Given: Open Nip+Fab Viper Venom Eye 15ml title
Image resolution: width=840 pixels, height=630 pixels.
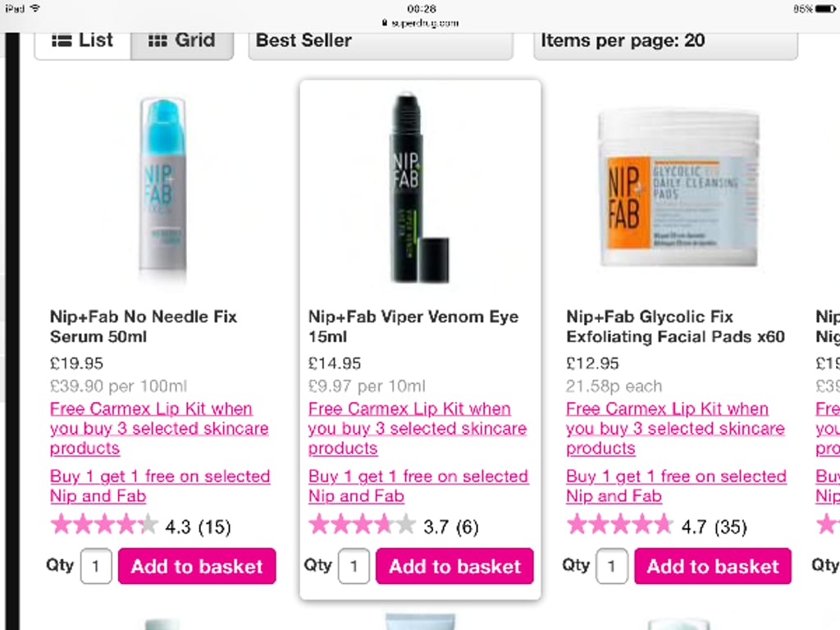Looking at the screenshot, I should coord(413,326).
